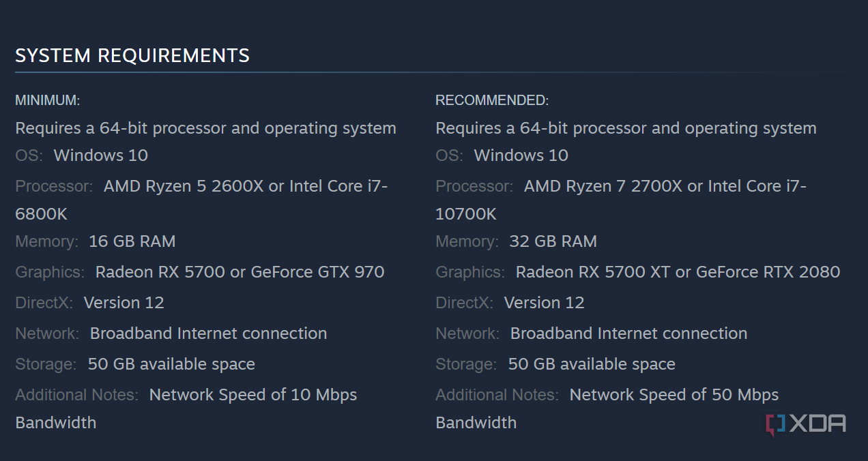Select the Recommended section label
The height and width of the screenshot is (461, 868).
(492, 100)
